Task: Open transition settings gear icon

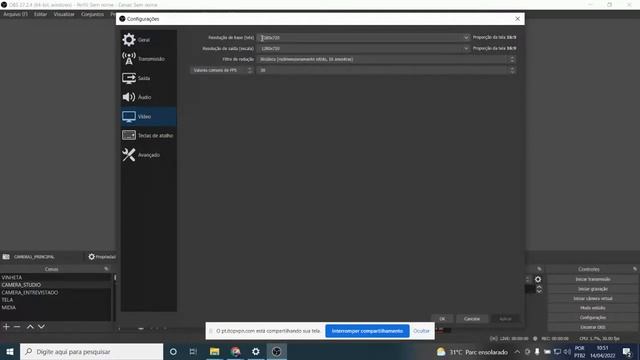Action: [x=538, y=280]
